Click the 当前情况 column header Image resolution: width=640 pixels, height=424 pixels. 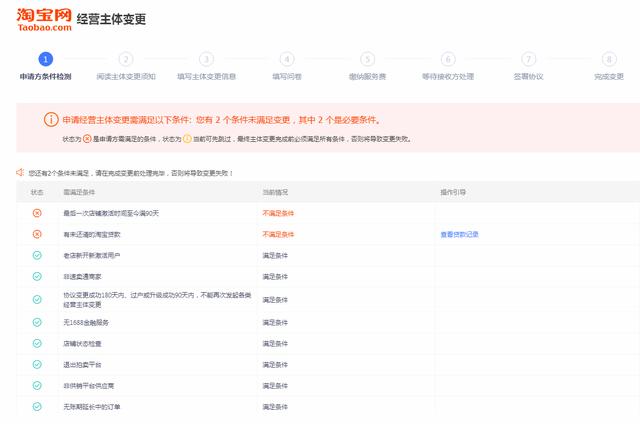point(275,192)
